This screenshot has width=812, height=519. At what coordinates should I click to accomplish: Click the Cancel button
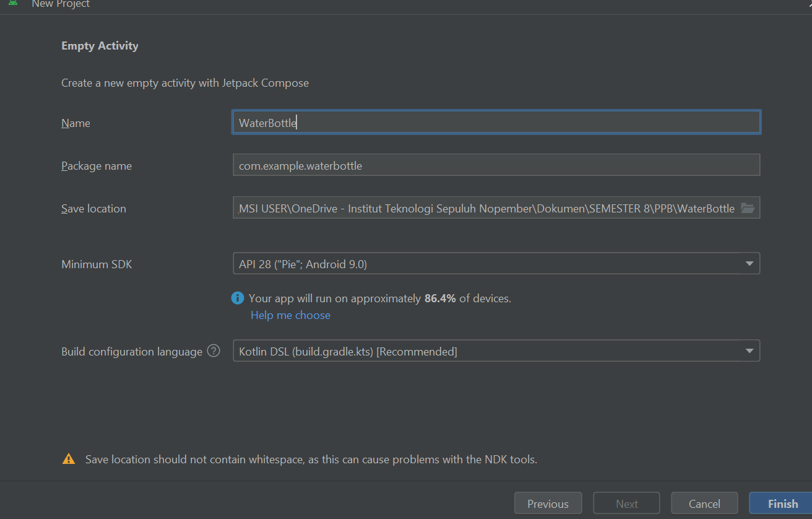coord(704,504)
